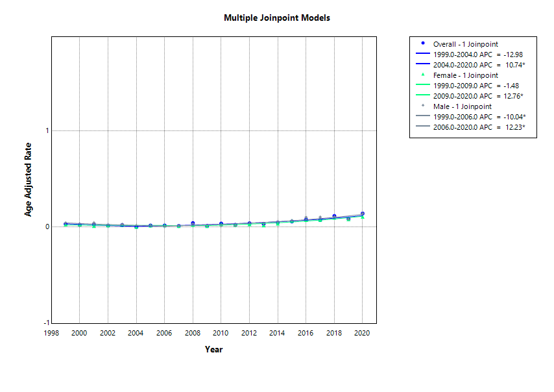Select the blue line swatch for 1999.0-2004.0 APC
This screenshot has height=392, width=554.
coord(422,54)
